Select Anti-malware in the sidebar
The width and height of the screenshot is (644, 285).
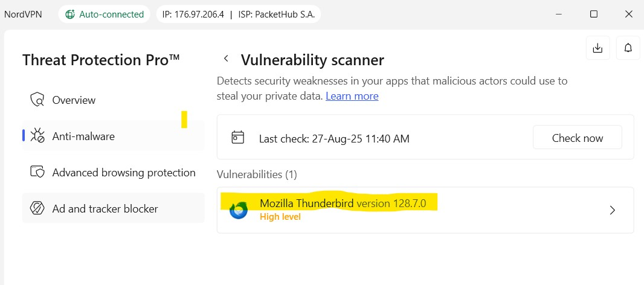[x=83, y=136]
